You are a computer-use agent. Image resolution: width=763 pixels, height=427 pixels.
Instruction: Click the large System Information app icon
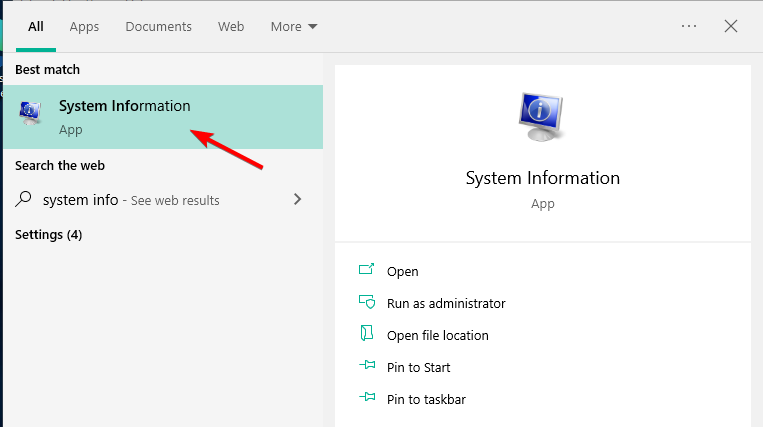click(542, 117)
